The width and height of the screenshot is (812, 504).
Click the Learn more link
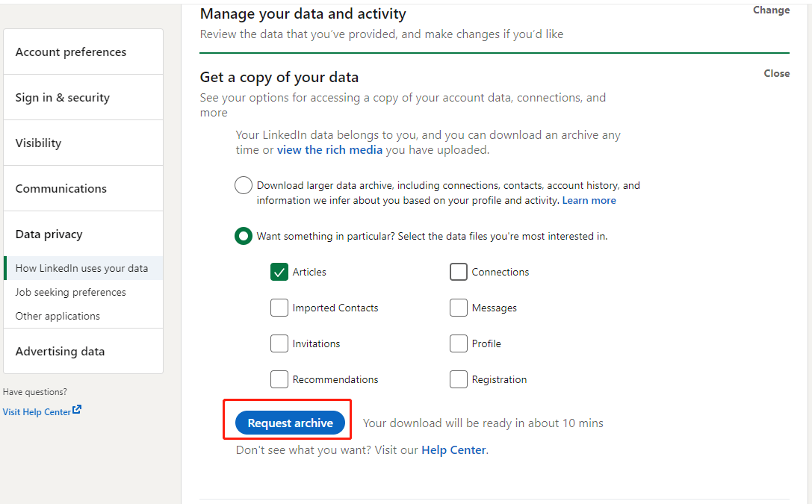589,200
